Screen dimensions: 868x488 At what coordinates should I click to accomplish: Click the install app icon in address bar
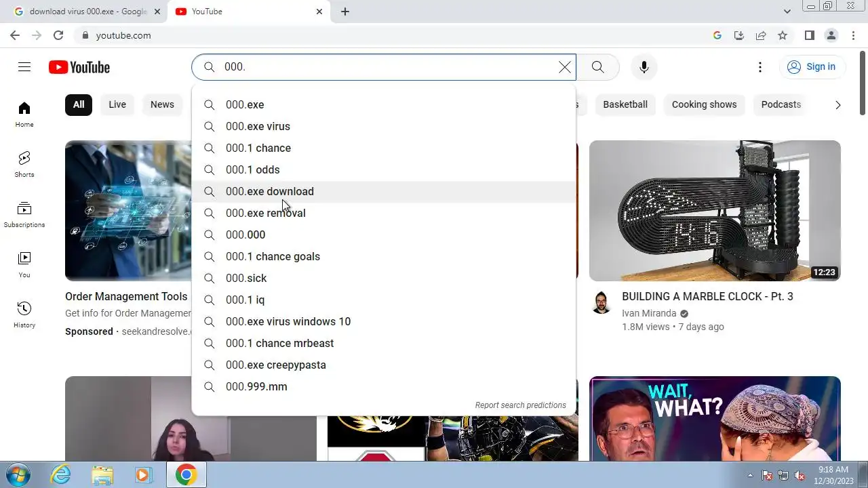coord(739,35)
